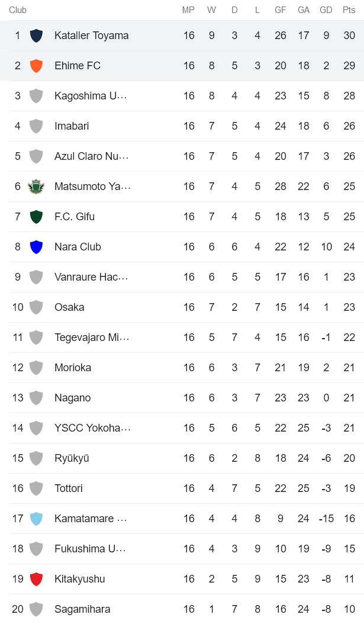Select the light blue Kamatamare crest
This screenshot has width=364, height=624.
36,518
